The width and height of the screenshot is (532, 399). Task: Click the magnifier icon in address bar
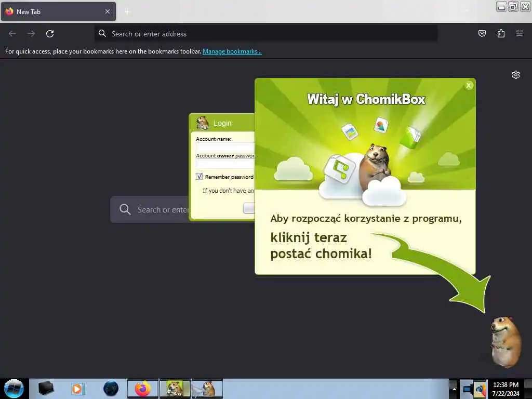tap(102, 33)
